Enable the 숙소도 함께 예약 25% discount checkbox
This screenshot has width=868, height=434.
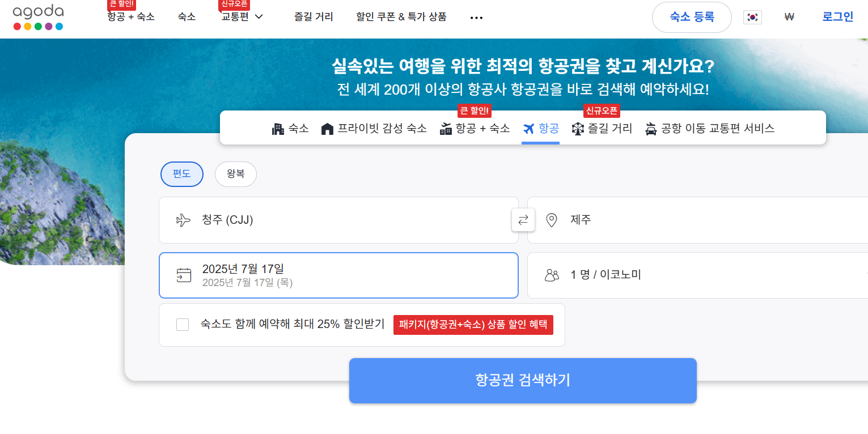pyautogui.click(x=182, y=325)
